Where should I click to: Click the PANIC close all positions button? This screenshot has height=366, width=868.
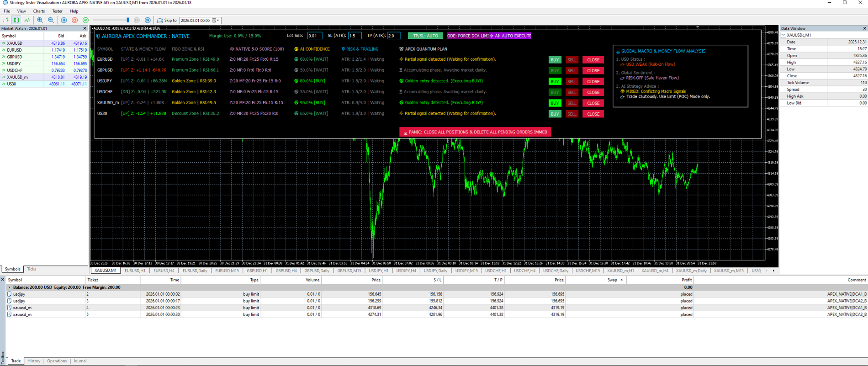coord(476,132)
